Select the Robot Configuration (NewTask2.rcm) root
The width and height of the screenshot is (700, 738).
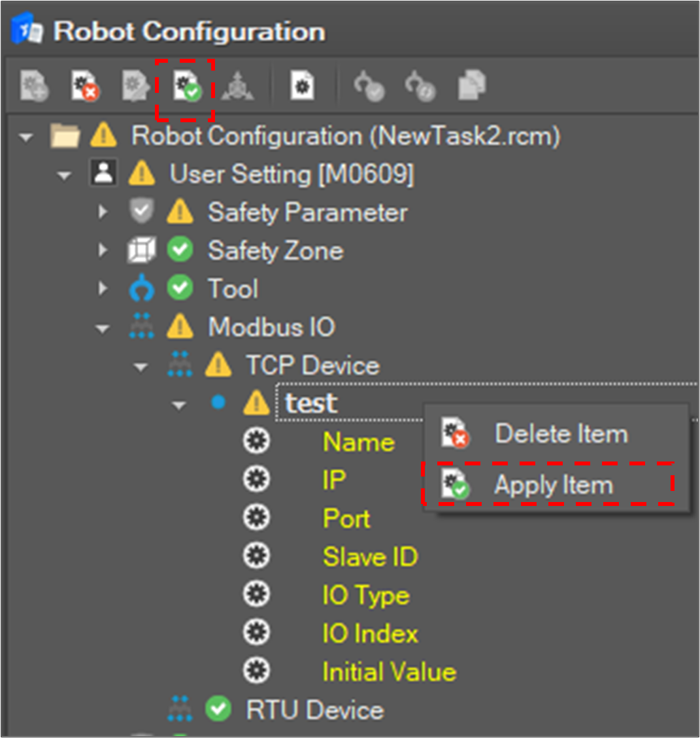pyautogui.click(x=346, y=136)
